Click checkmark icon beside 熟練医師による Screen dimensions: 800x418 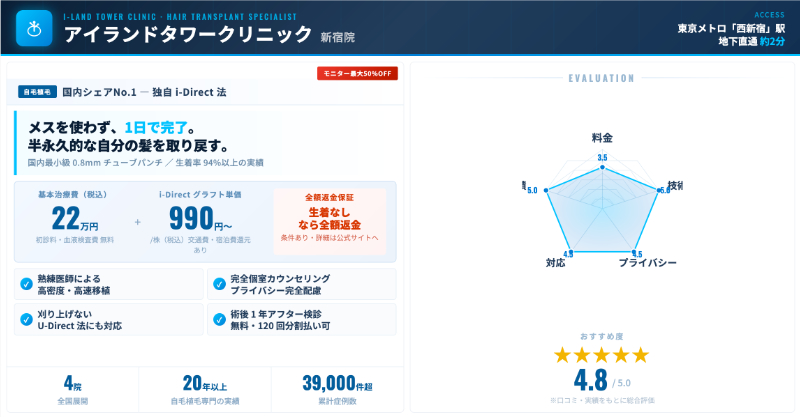[26, 284]
